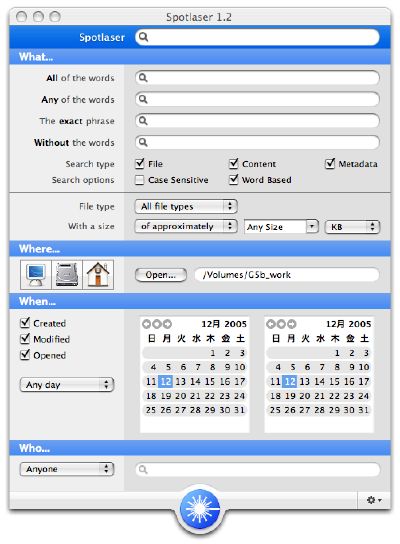Uncheck the Created date checkbox

[25, 323]
